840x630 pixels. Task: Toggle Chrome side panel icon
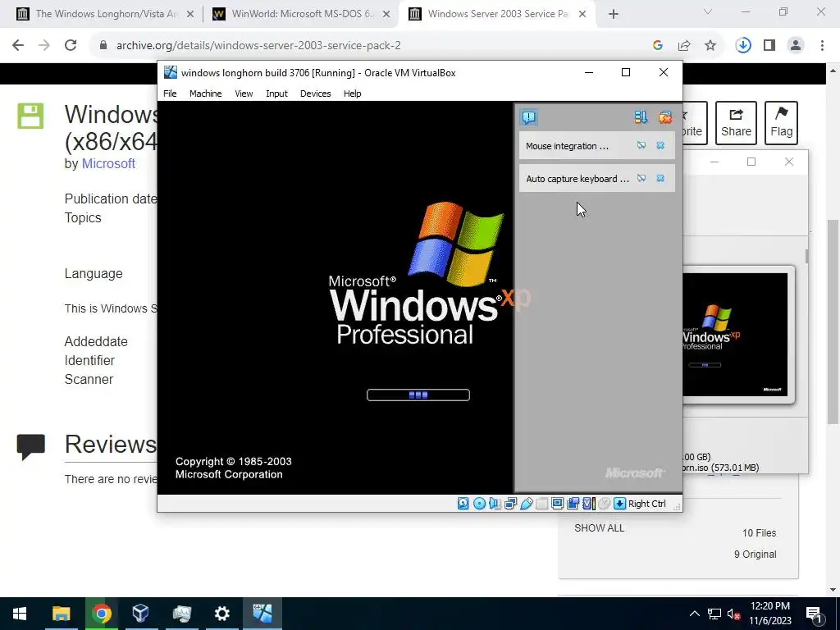tap(769, 46)
